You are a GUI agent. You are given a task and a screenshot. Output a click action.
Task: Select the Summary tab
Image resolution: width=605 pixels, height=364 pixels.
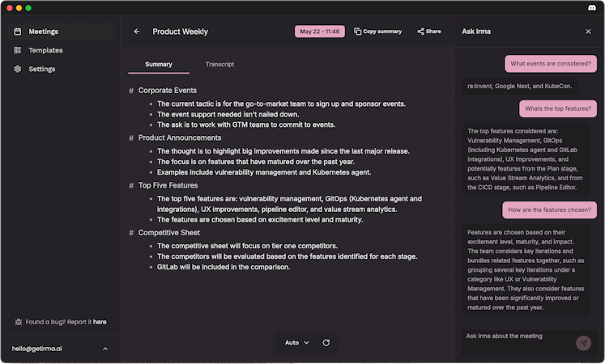[159, 64]
